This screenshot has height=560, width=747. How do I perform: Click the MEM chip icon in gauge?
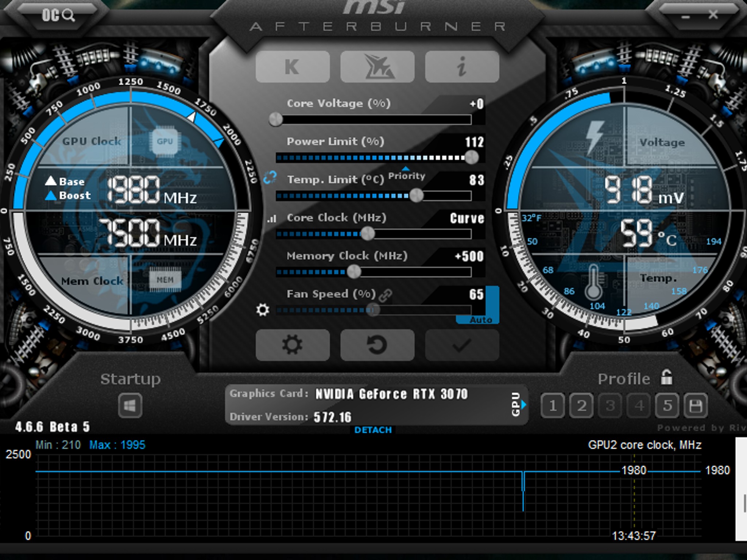click(x=165, y=280)
